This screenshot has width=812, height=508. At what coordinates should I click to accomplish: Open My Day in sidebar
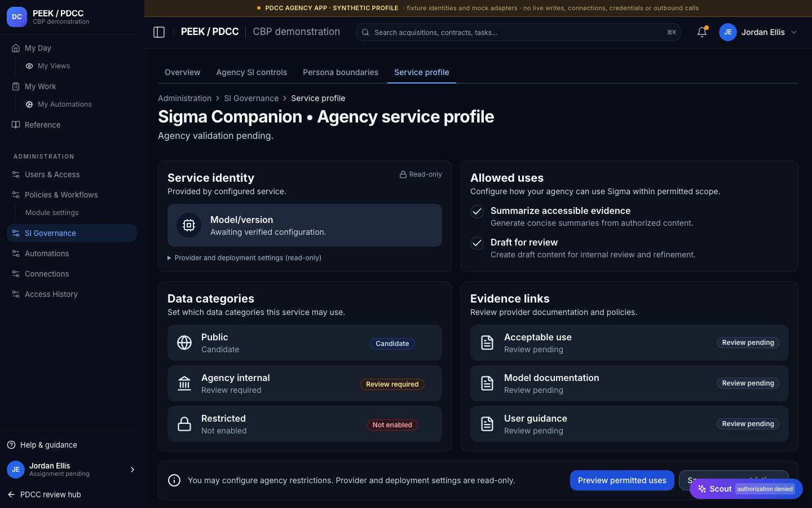[x=72, y=48]
